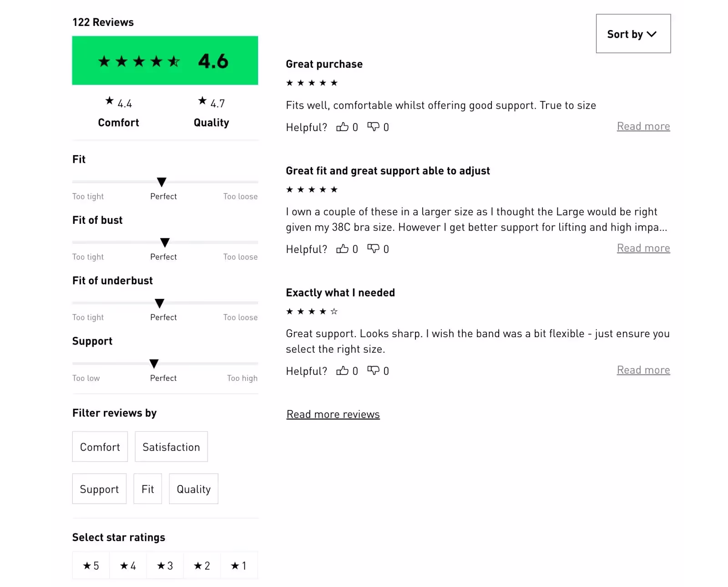Click the Quality rating star icon
Image resolution: width=728 pixels, height=587 pixels.
tap(202, 101)
